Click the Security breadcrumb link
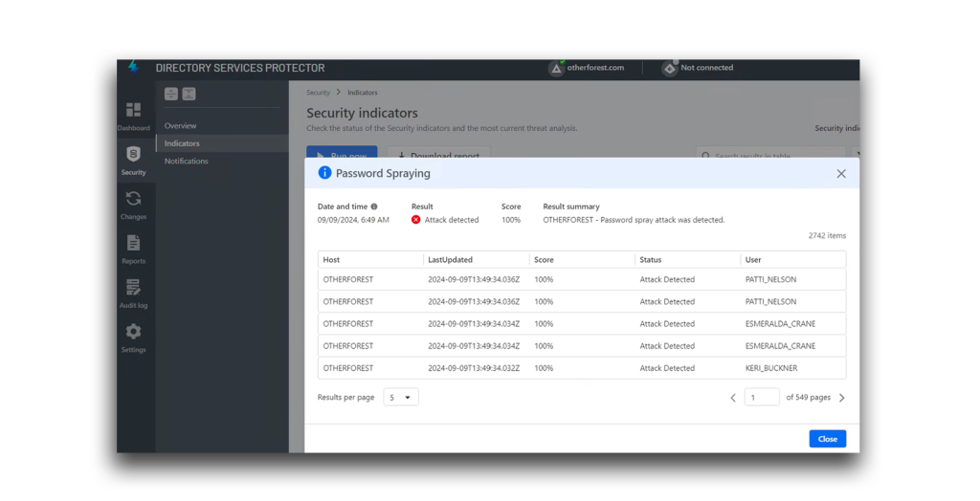 (318, 93)
